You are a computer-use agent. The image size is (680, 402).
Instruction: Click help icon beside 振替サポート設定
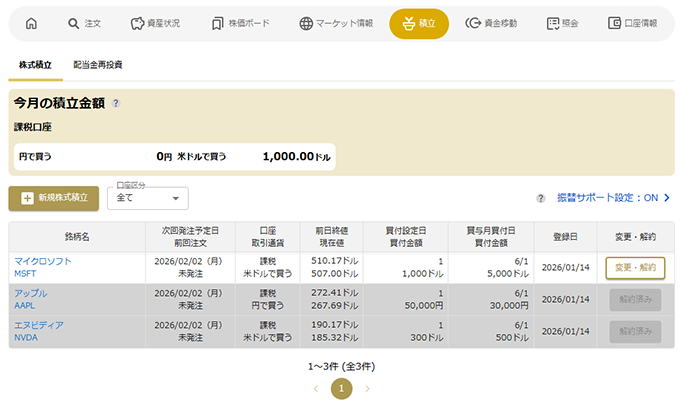[540, 198]
